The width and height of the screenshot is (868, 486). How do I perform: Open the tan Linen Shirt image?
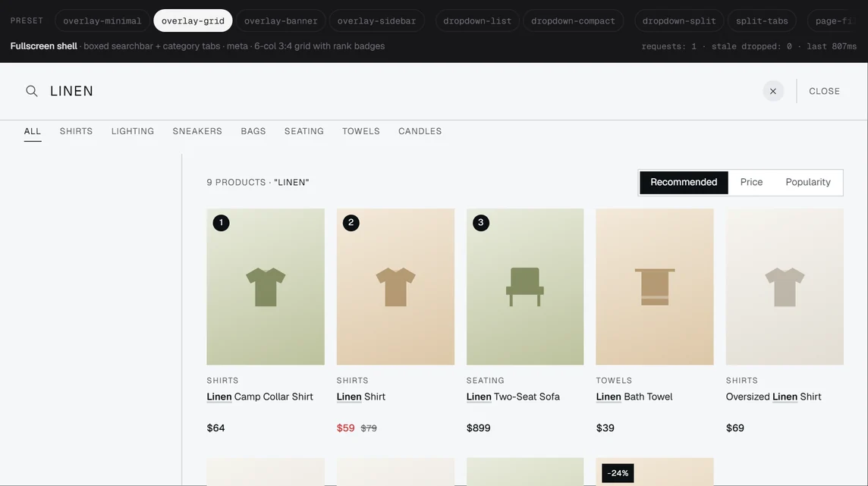pos(395,287)
